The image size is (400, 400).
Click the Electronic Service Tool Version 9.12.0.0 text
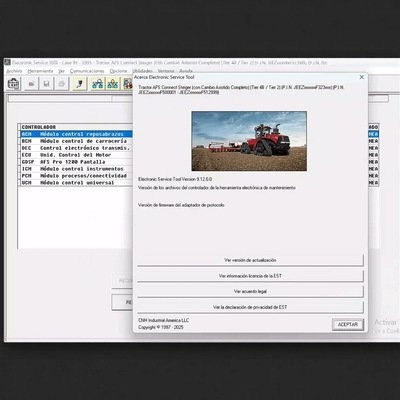pos(175,179)
